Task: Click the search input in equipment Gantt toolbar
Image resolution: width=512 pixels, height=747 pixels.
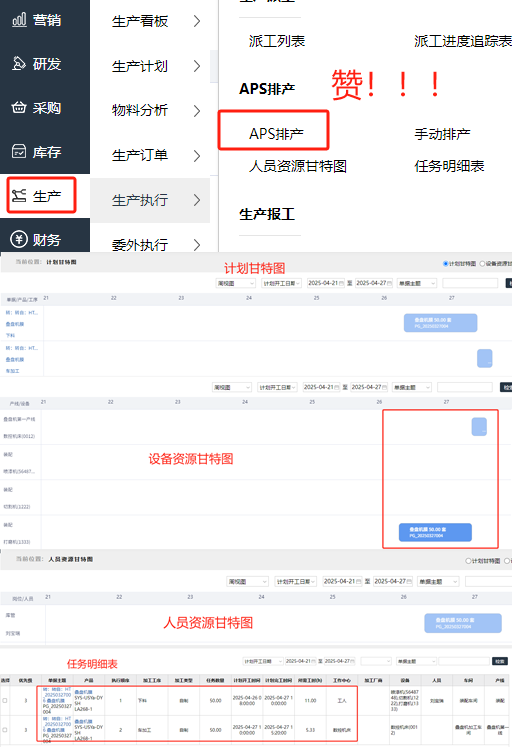Action: coord(465,387)
